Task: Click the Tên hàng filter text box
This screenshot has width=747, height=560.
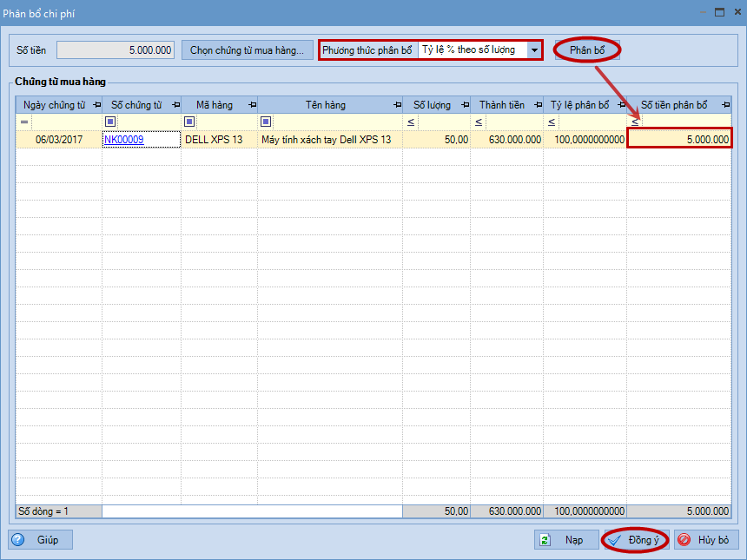Action: tap(337, 122)
